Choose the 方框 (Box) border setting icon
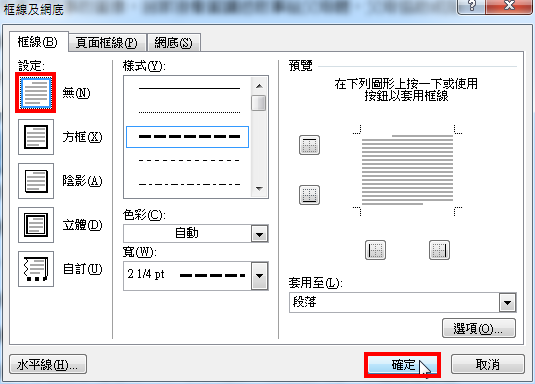This screenshot has width=535, height=384. pos(36,137)
